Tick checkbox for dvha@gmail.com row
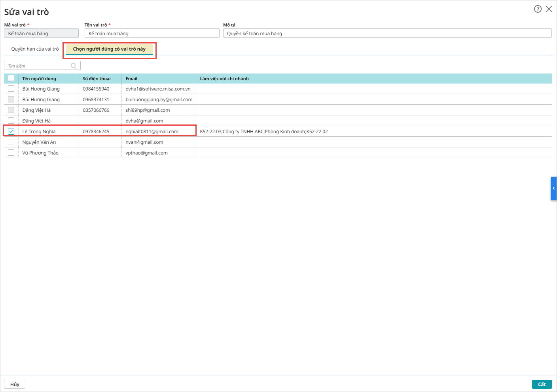This screenshot has width=557, height=392. [x=11, y=121]
